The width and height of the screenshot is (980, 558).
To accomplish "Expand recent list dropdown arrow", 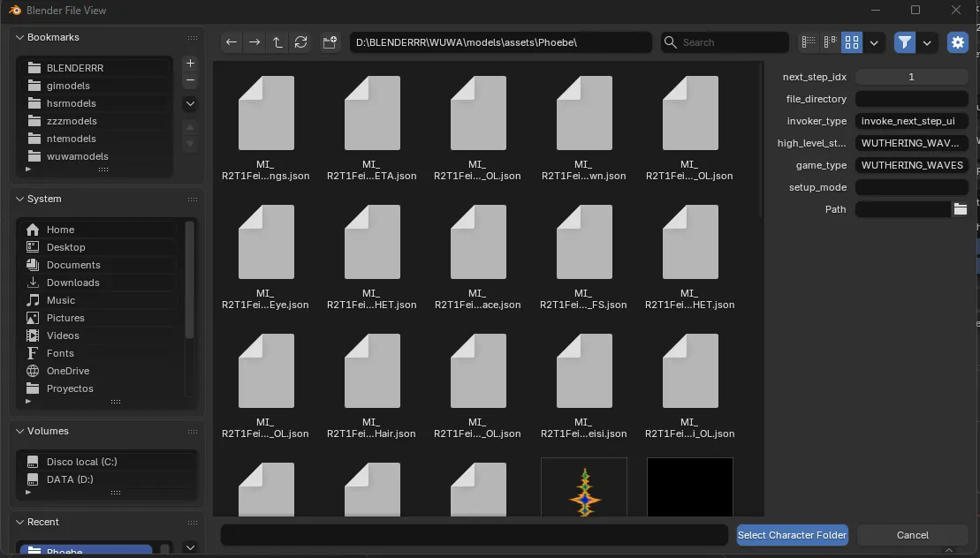I will [x=191, y=547].
